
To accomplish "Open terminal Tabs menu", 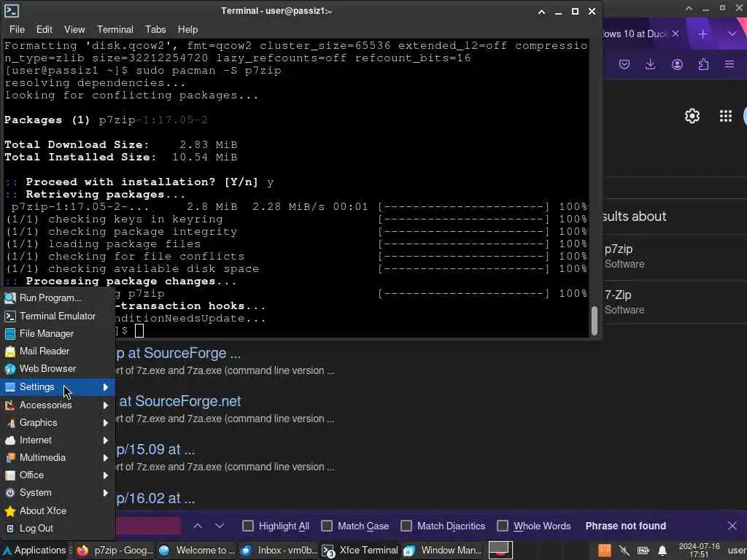I will [x=156, y=29].
